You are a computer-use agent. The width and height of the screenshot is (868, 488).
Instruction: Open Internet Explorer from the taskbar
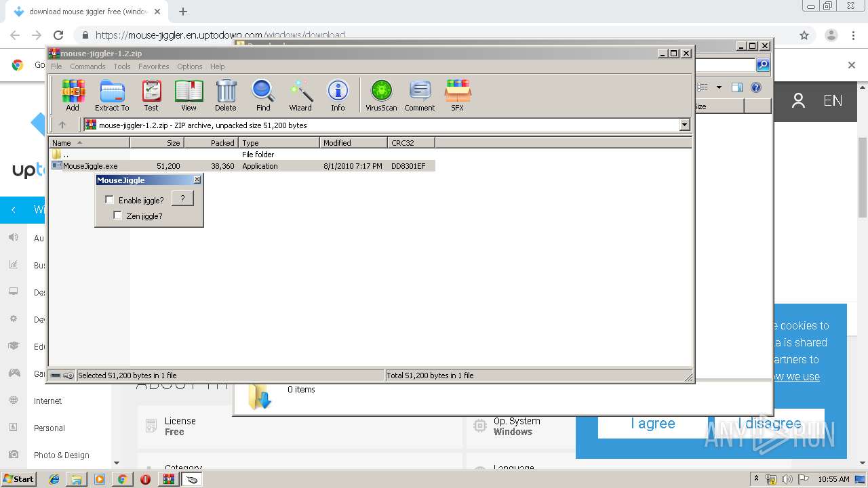click(54, 479)
